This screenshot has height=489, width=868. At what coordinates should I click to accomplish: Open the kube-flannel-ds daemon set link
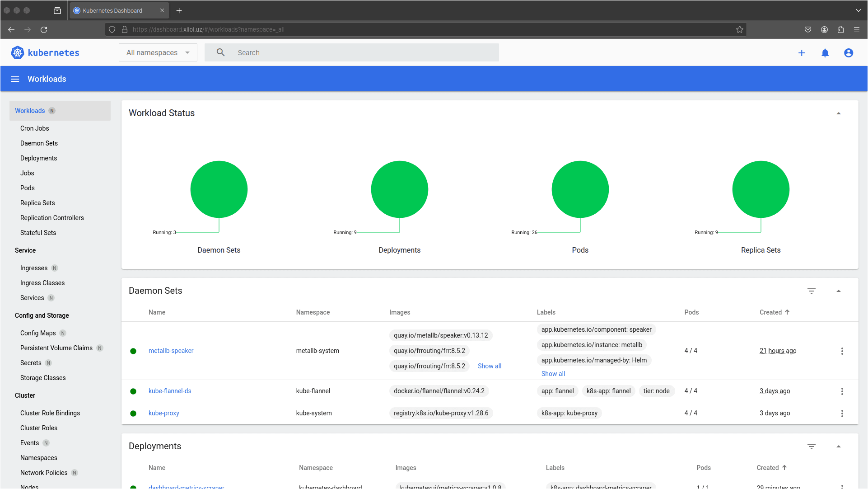click(170, 391)
